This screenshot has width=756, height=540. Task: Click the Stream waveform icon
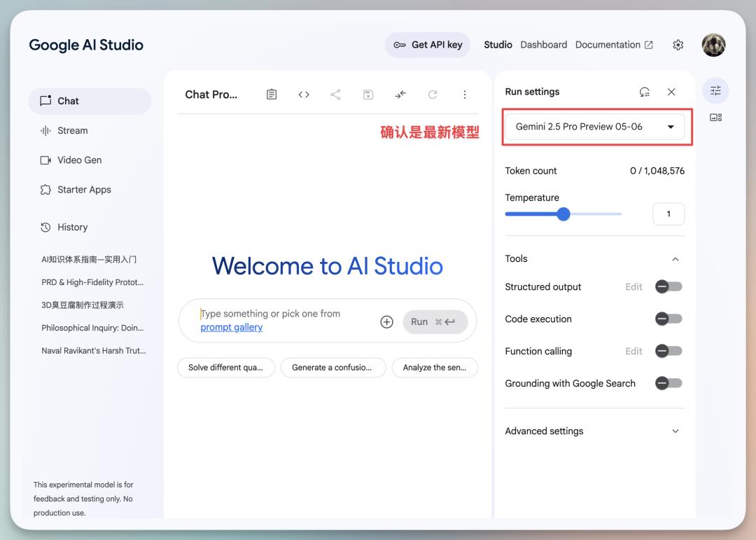[x=45, y=131]
